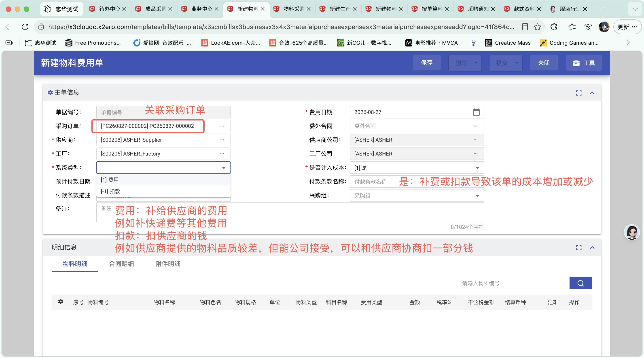Maximize the 明细信息 panel with fullscreen icon

pos(579,248)
